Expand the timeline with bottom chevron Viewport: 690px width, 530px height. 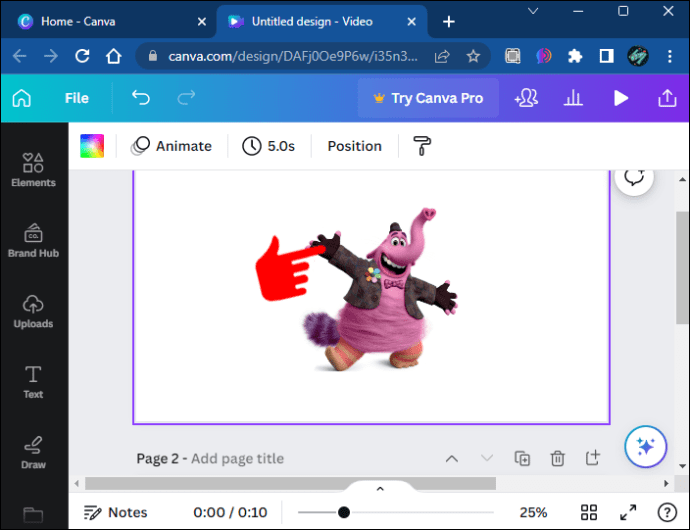pyautogui.click(x=381, y=489)
